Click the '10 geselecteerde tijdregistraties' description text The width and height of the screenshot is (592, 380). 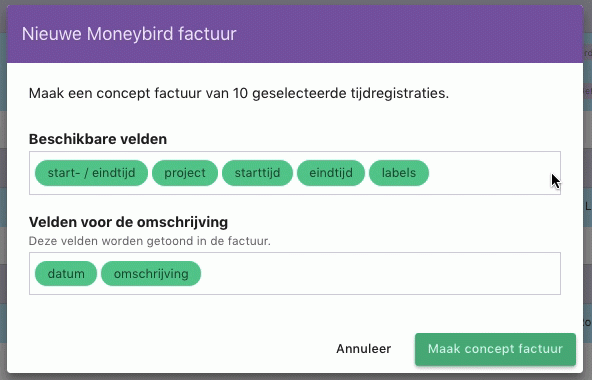point(341,93)
